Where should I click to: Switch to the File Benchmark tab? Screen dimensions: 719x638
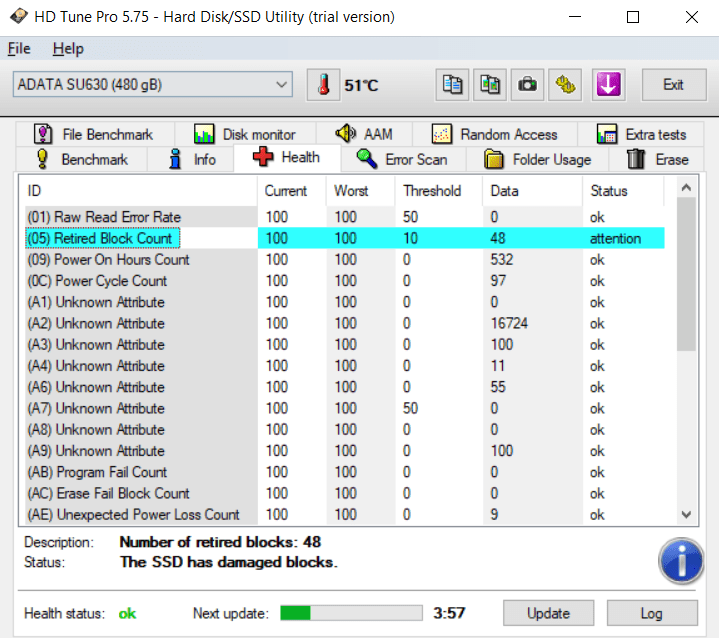pyautogui.click(x=95, y=134)
